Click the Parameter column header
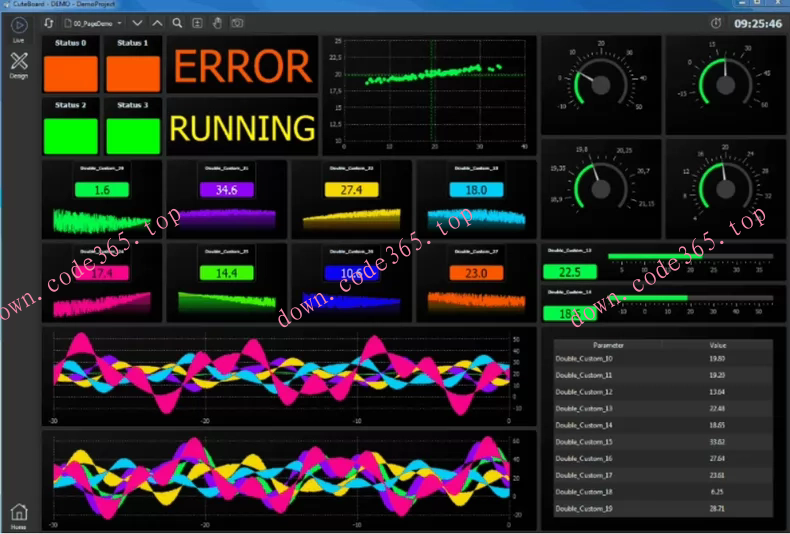Viewport: 790px width, 534px height. pyautogui.click(x=608, y=345)
